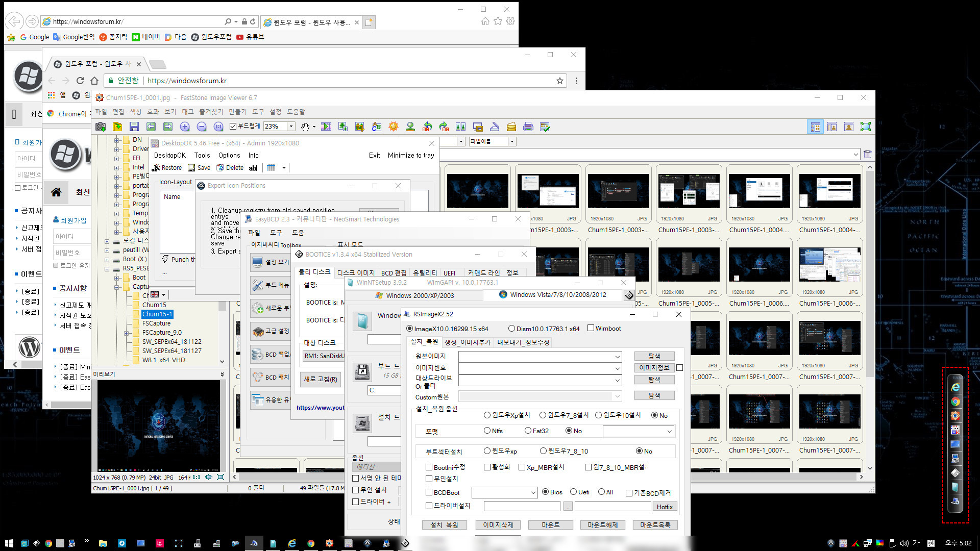Click the Chrome reload icon

pos(80,81)
